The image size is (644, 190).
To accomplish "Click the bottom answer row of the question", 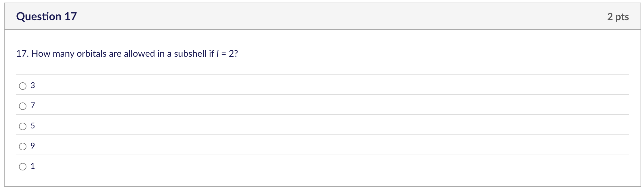I will pos(172,166).
